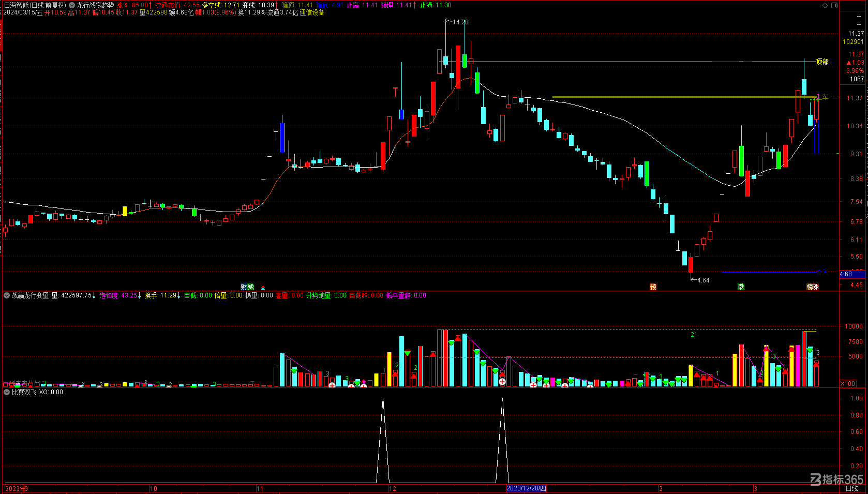Viewport: 868px width, 494px height.
Task: Expand the 比翼双飞 sub-chart indicator menu
Action: coord(7,392)
